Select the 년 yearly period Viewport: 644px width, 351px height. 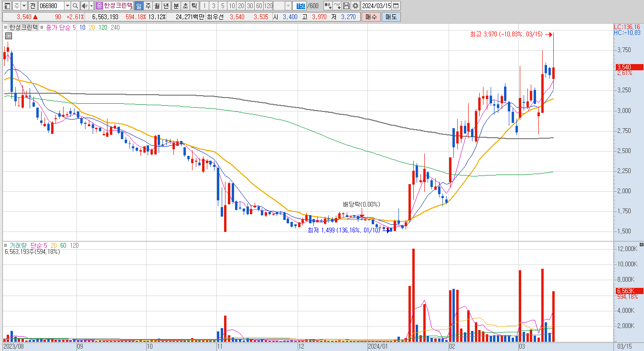pyautogui.click(x=166, y=6)
